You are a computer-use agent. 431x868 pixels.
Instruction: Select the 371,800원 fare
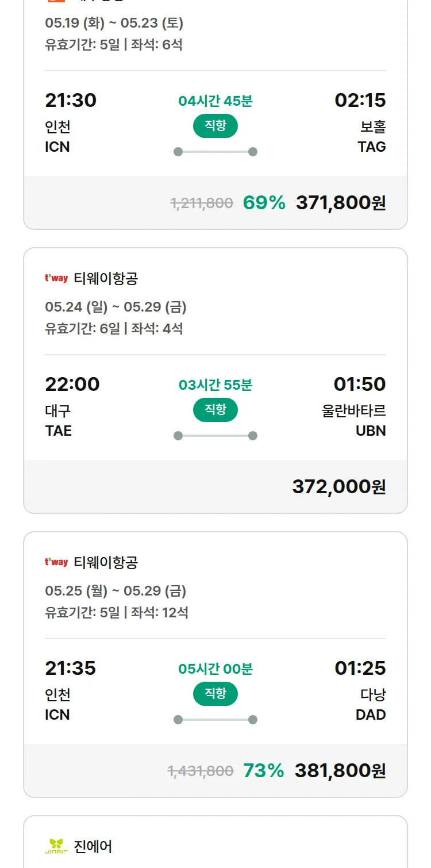(x=341, y=203)
